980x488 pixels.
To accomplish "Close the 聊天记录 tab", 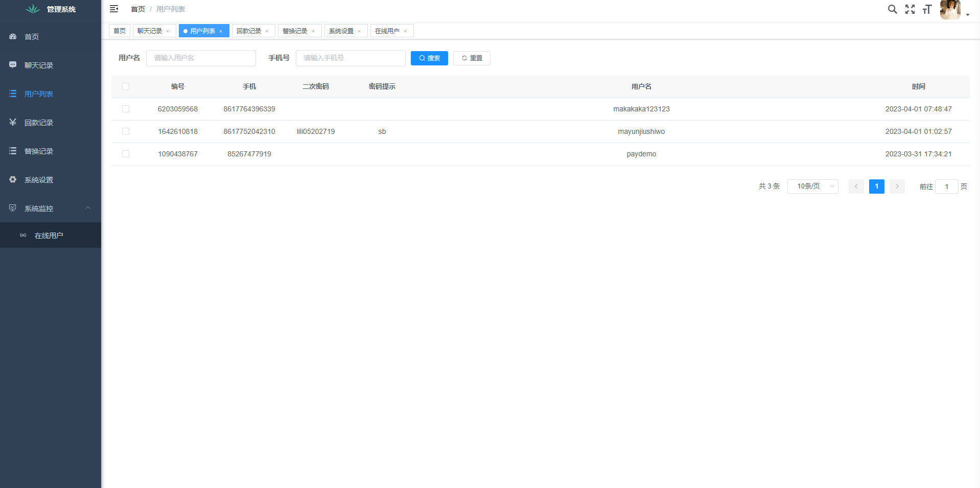I will pyautogui.click(x=168, y=32).
